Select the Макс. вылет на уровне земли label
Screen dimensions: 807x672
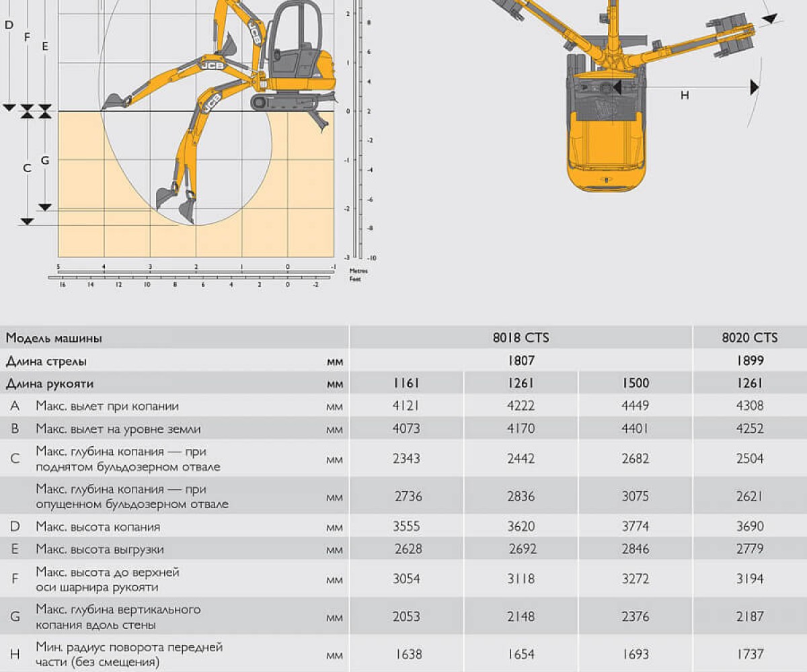click(x=118, y=429)
